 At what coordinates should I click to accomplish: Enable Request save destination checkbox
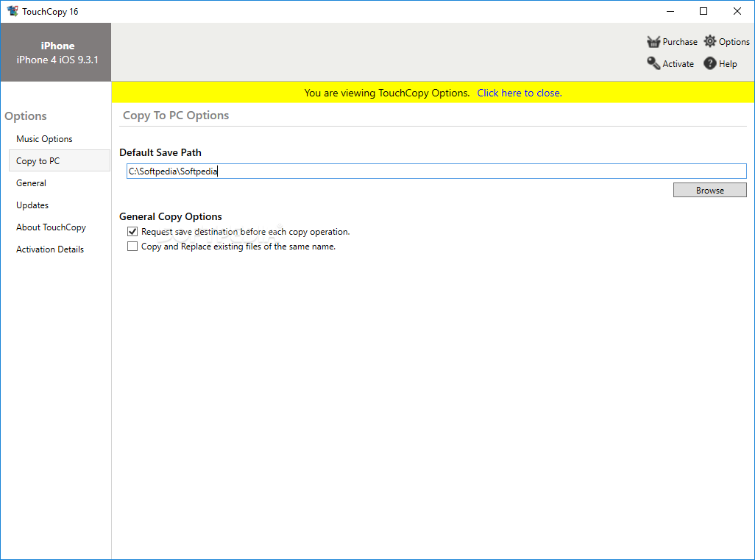132,232
